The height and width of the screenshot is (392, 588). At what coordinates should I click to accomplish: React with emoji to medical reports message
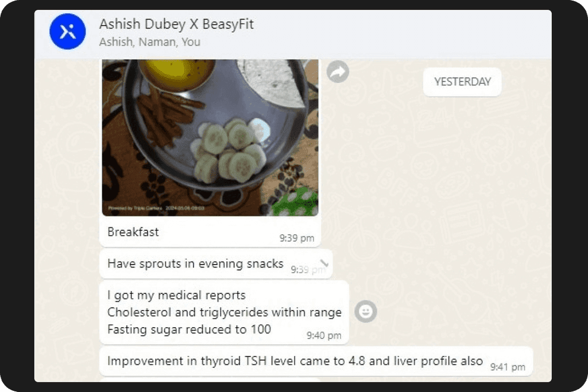click(x=366, y=312)
